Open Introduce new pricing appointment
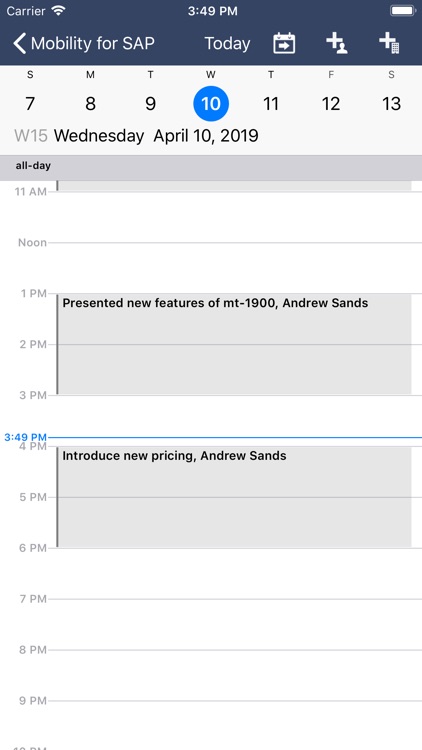 [234, 497]
